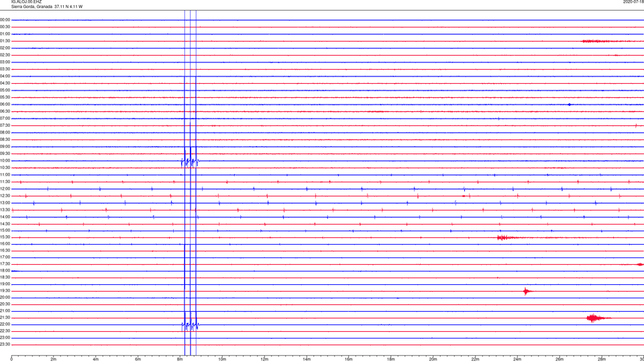Select the 21:30 trace time label
Viewport: 644px width, 362px height.
(5, 318)
